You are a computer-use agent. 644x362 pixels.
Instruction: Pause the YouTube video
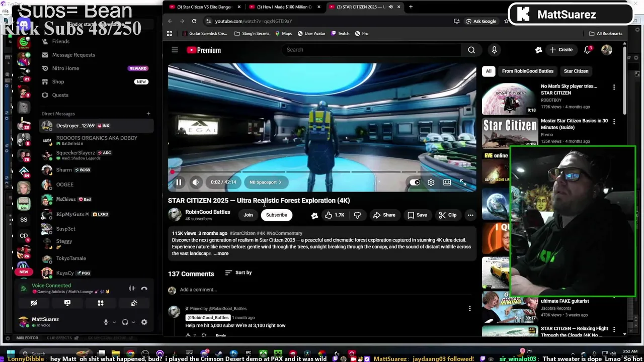click(179, 183)
